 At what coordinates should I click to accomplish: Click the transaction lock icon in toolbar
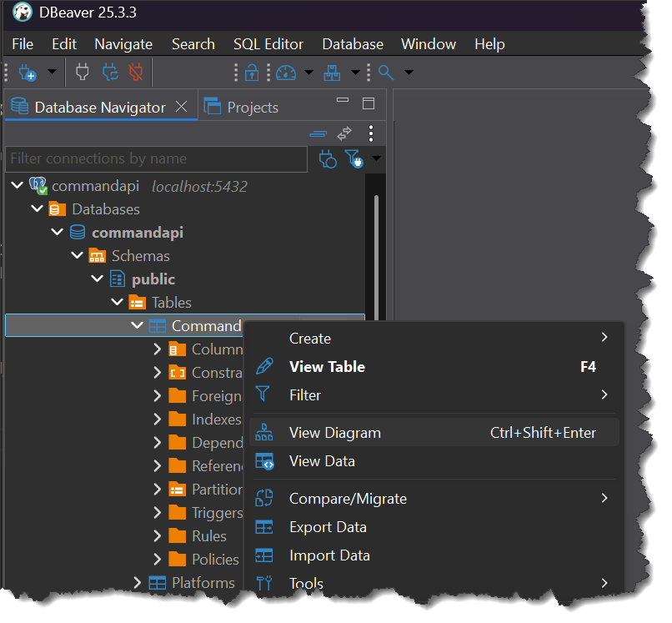pos(251,73)
